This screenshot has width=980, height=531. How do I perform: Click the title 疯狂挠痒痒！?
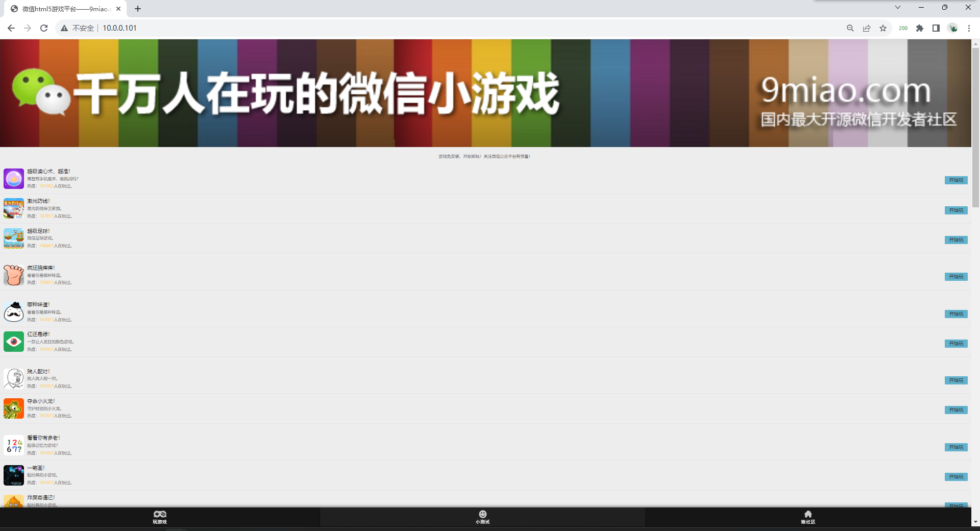[x=41, y=268]
